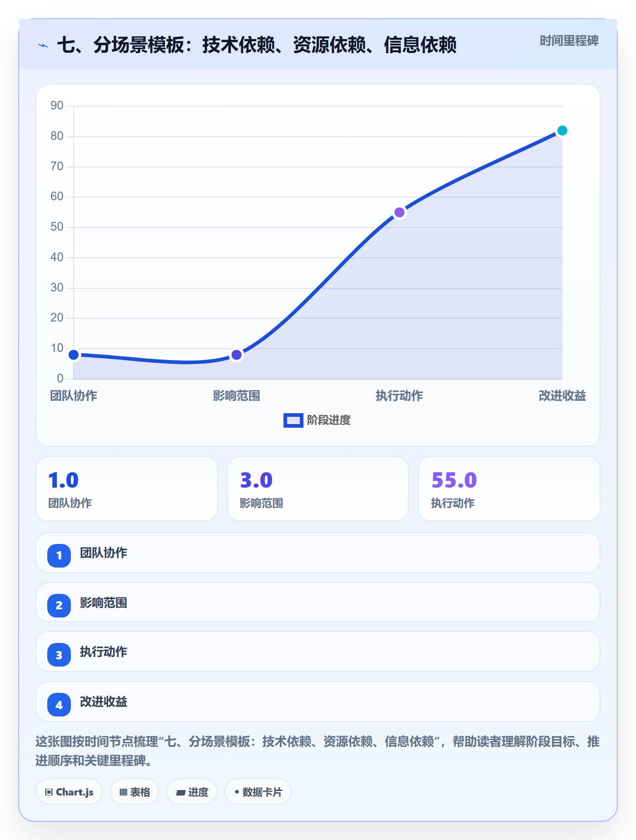Click the y-axis value 50
Image resolution: width=636 pixels, height=840 pixels.
57,227
